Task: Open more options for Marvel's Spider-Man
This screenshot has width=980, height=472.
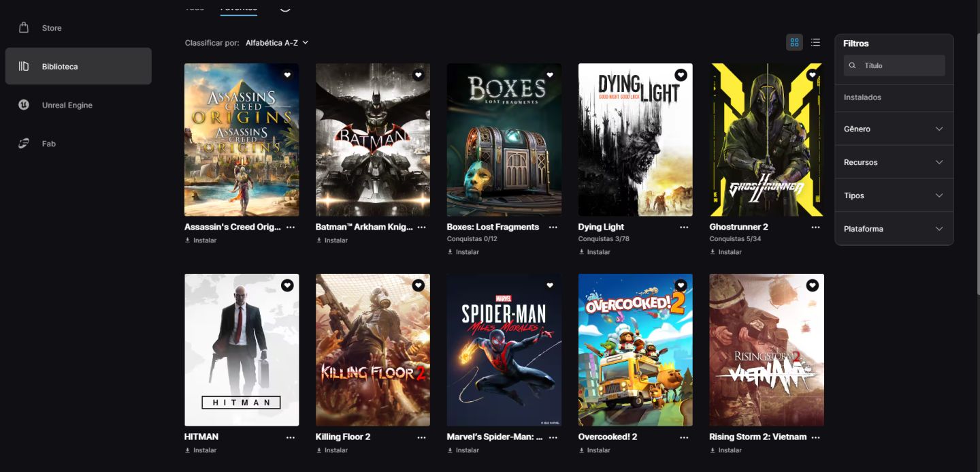Action: point(553,437)
